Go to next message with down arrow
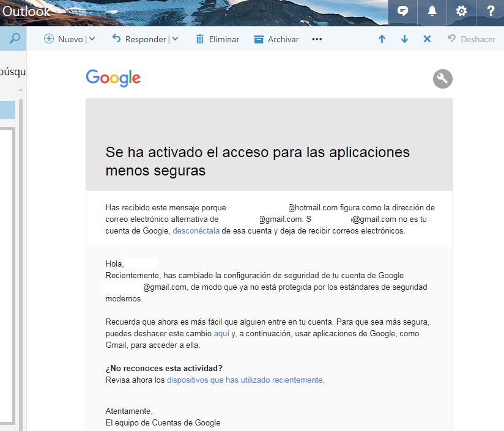 pyautogui.click(x=404, y=39)
